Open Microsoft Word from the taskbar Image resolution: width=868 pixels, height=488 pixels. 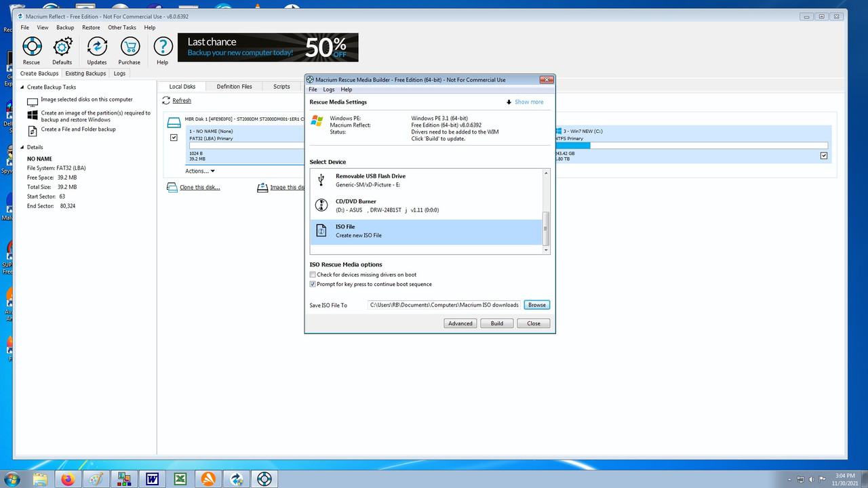click(152, 479)
